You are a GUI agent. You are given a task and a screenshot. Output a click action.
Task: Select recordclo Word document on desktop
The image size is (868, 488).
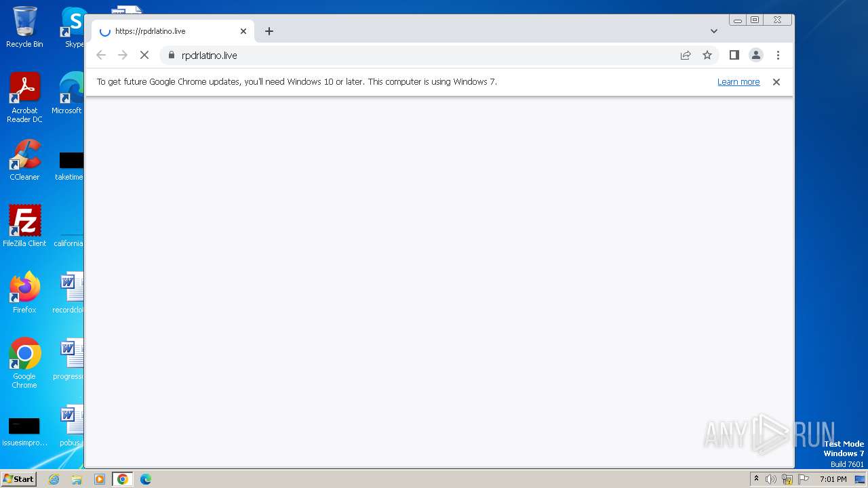click(68, 292)
